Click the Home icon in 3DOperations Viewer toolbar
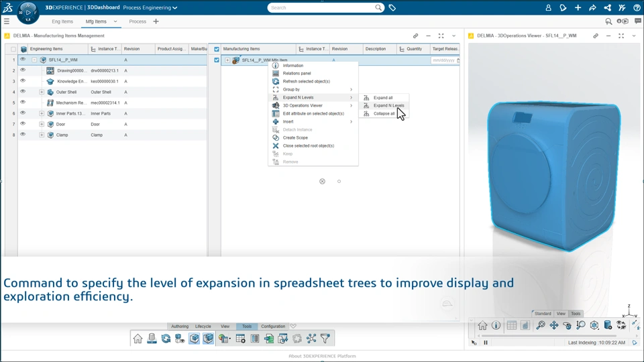This screenshot has height=362, width=644. 482,326
